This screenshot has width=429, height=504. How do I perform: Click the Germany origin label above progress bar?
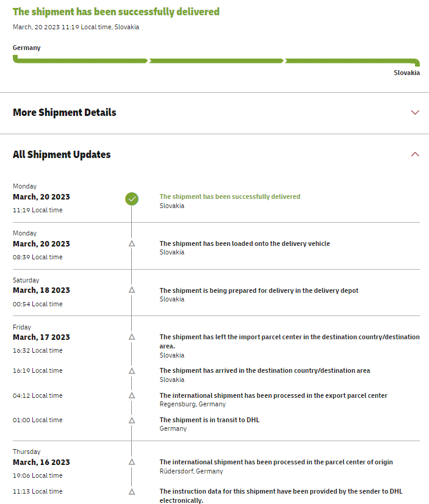[x=26, y=48]
